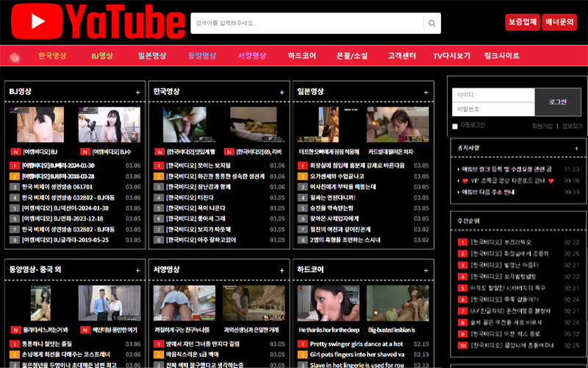
Task: Expand the 동양영상- 중국 외 panel plus
Action: point(137,270)
